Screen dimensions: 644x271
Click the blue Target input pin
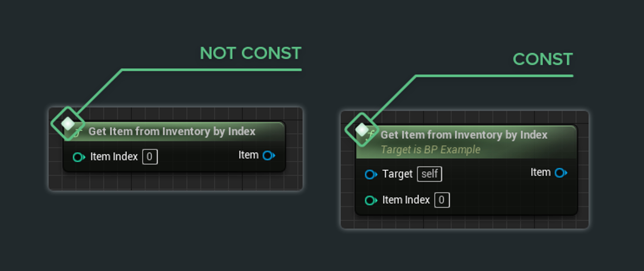pyautogui.click(x=370, y=174)
